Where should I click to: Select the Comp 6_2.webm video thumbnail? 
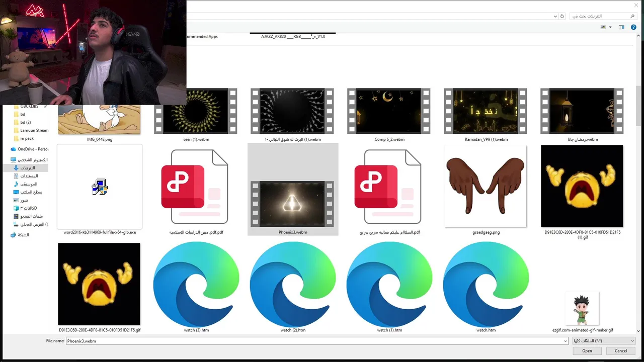point(389,111)
